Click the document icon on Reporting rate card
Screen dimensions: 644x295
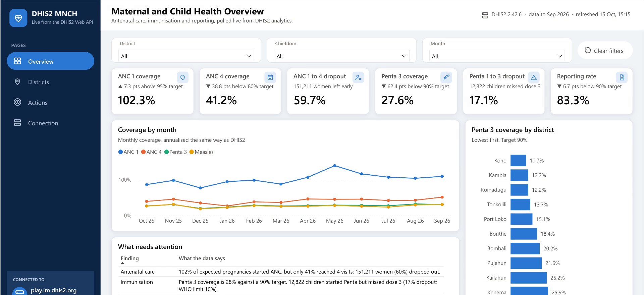pyautogui.click(x=622, y=77)
